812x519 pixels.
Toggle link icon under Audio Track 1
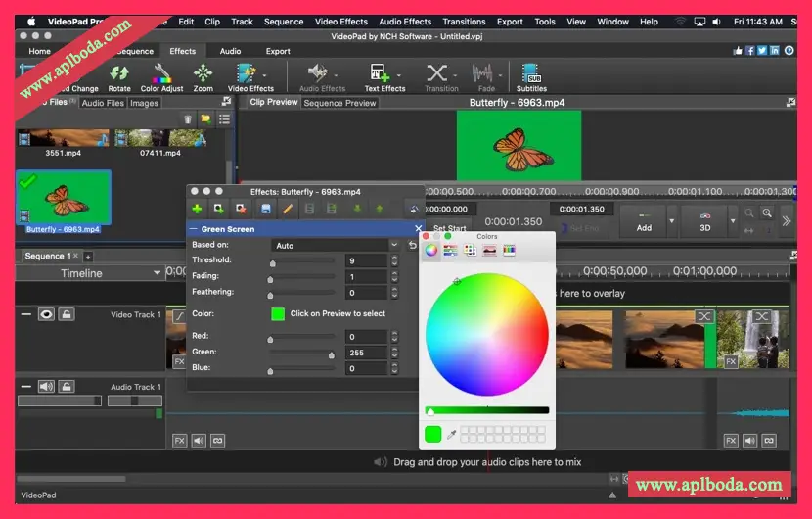[218, 441]
